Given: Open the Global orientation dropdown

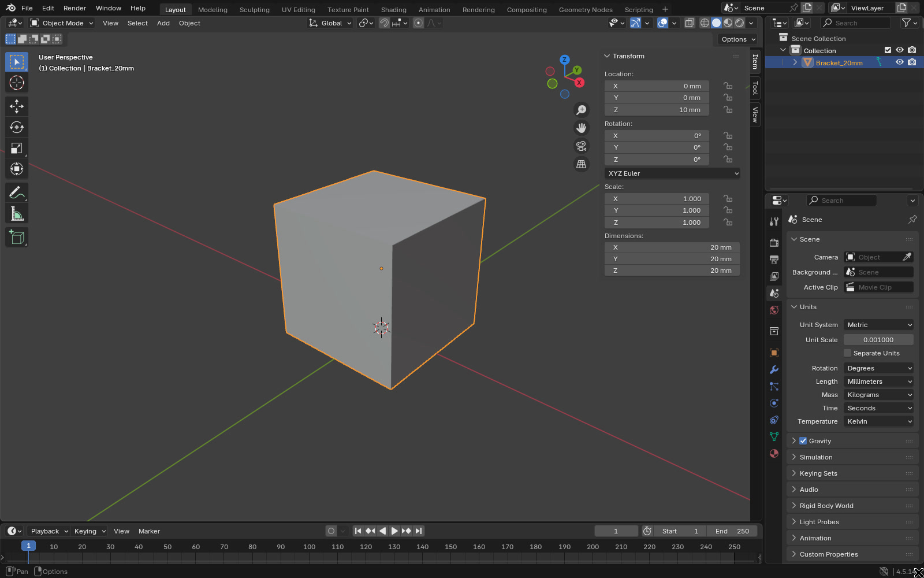Looking at the screenshot, I should pyautogui.click(x=330, y=23).
